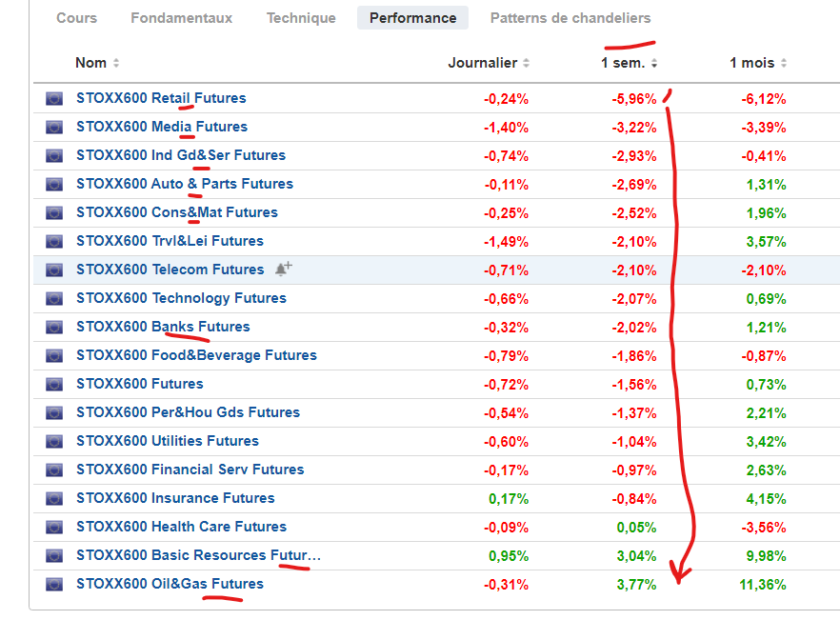Viewport: 840px width, 640px height.
Task: Open the plain STOXX600 Futures link
Action: (140, 384)
